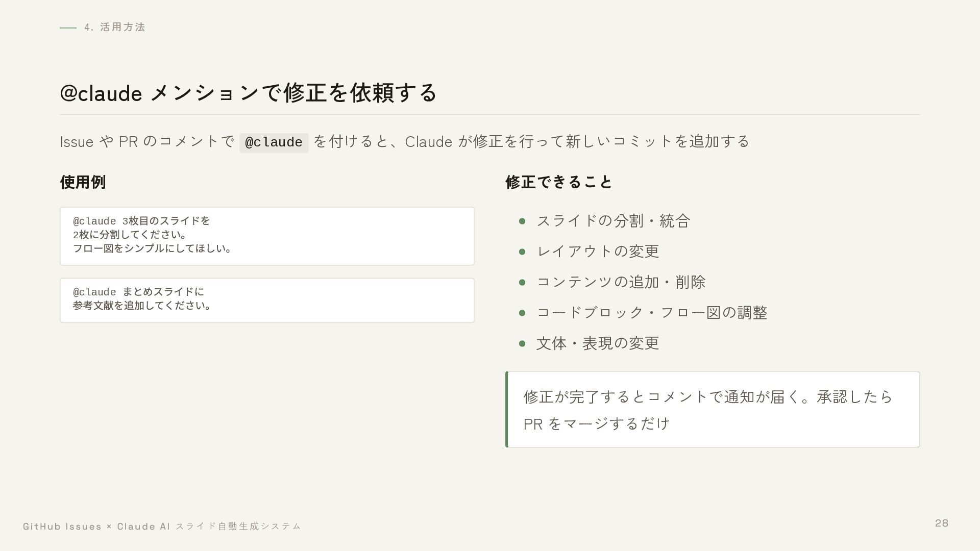The height and width of the screenshot is (551, 980).
Task: Click the slide title '@claude メンションで修正を依頼する'
Action: click(249, 93)
